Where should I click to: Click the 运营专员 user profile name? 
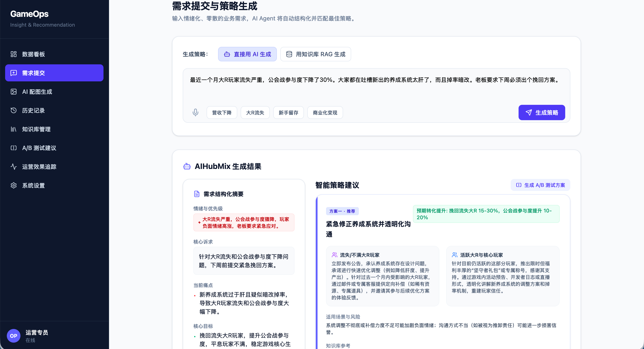click(37, 332)
